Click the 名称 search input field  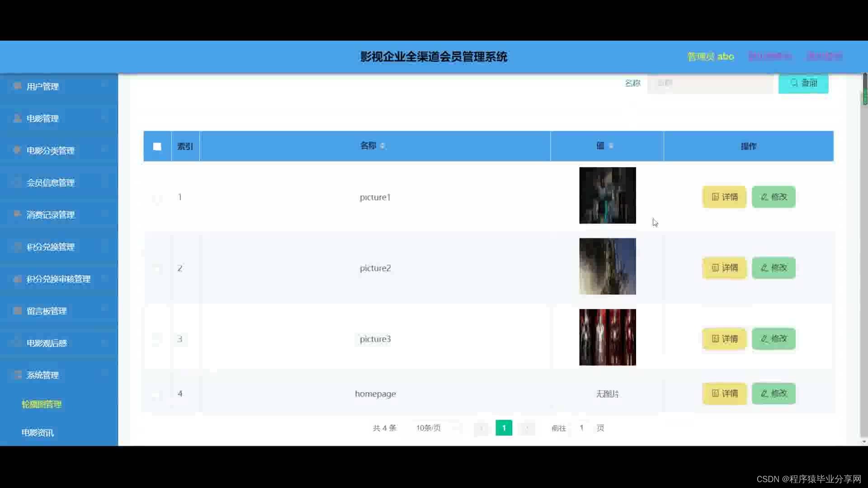(x=710, y=83)
